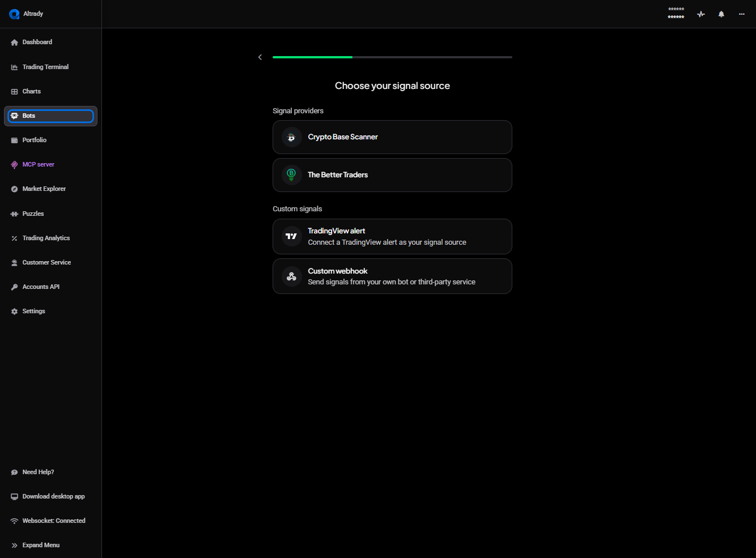Screen dimensions: 756x558
Task: Click the Trading Analytics percent icon
Action: point(15,238)
